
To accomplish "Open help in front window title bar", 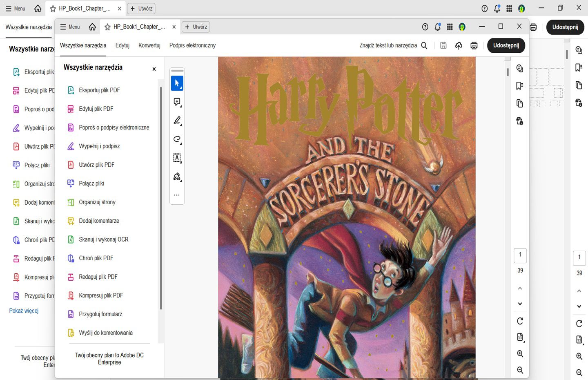I will pyautogui.click(x=425, y=27).
